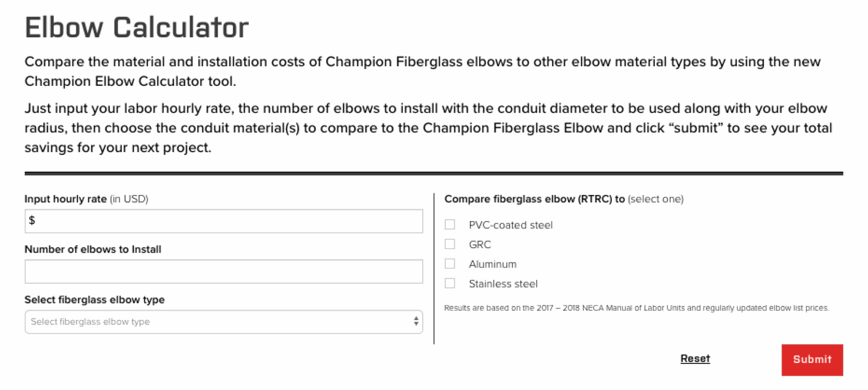The width and height of the screenshot is (868, 390).
Task: Click inside the dollar sign rate box
Action: (x=223, y=221)
